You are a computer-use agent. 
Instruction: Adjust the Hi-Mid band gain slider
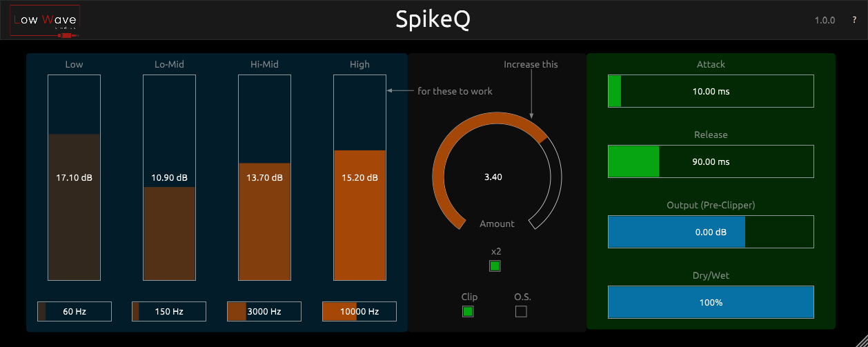coord(264,177)
